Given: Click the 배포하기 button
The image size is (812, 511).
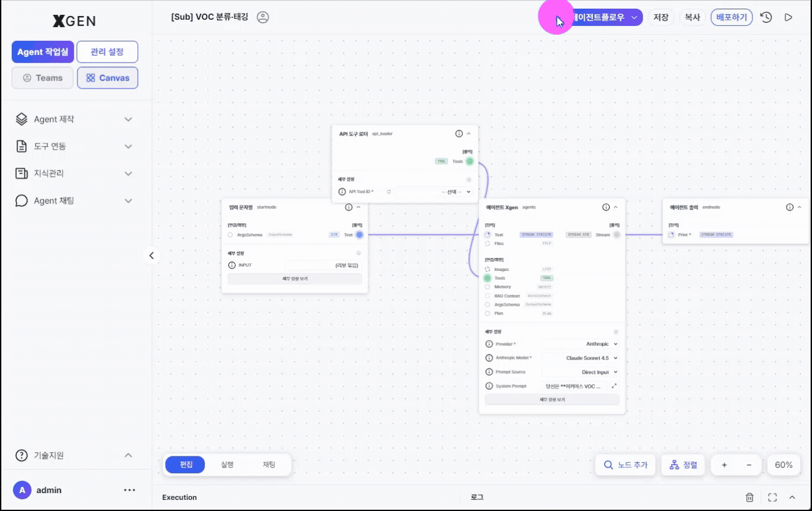Looking at the screenshot, I should coord(732,17).
